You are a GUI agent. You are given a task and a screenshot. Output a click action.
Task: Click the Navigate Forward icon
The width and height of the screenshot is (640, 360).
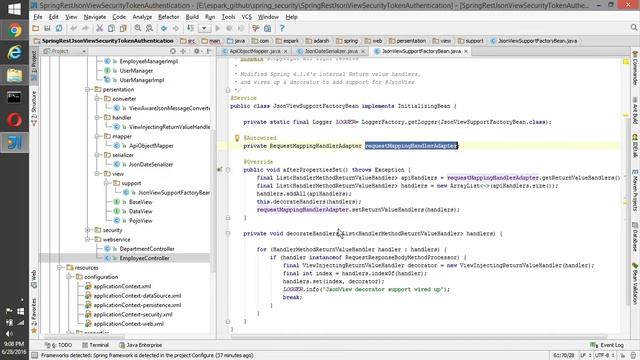(176, 28)
